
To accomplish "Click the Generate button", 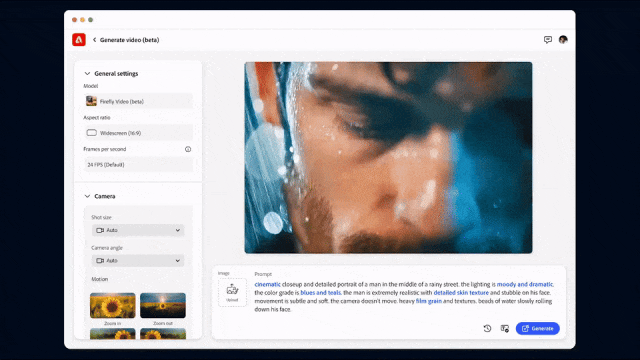I will pos(538,328).
